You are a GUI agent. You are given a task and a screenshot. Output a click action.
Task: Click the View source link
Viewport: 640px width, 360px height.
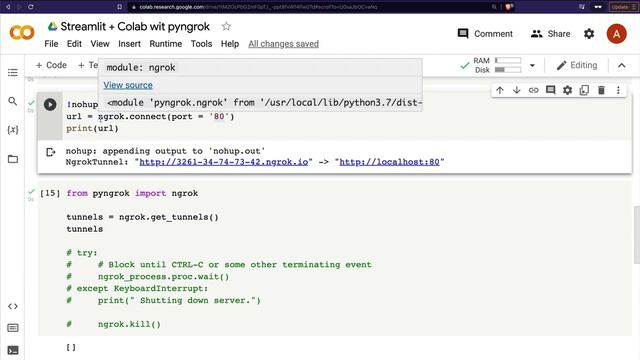coord(128,85)
